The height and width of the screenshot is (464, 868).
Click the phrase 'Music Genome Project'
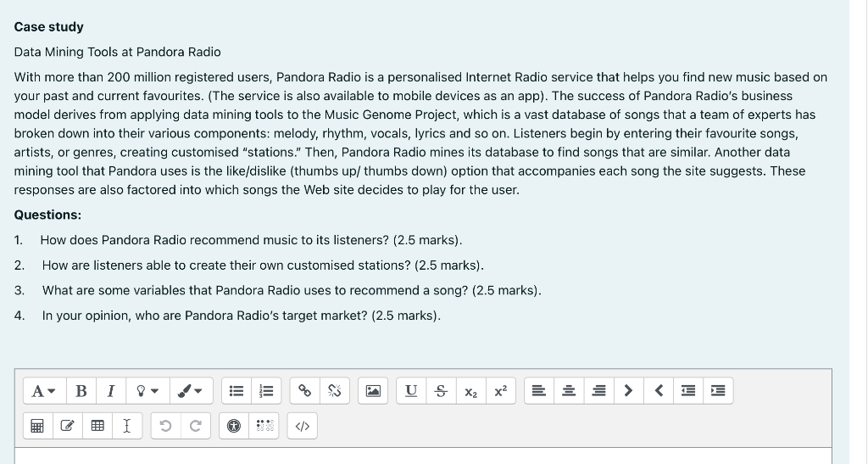(391, 115)
